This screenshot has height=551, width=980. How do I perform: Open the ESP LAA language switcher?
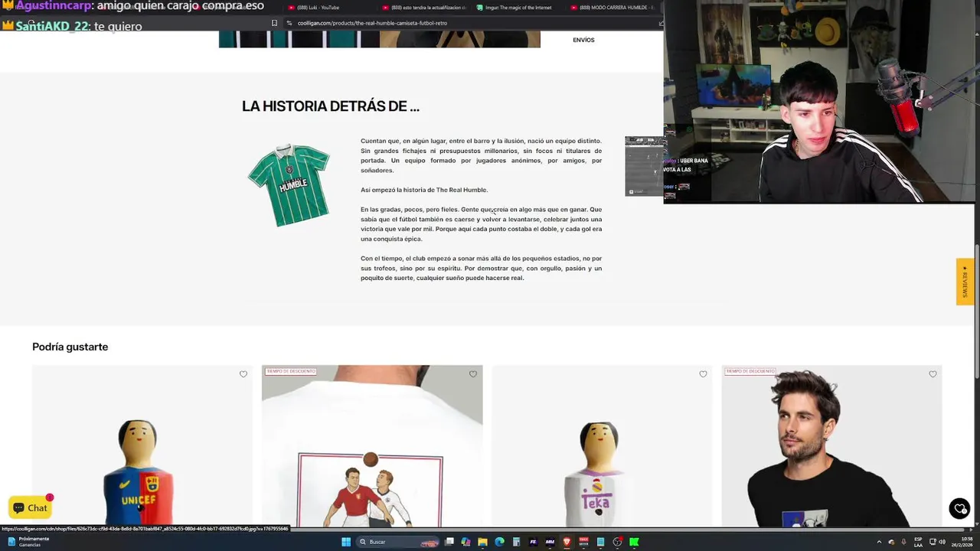tap(918, 542)
